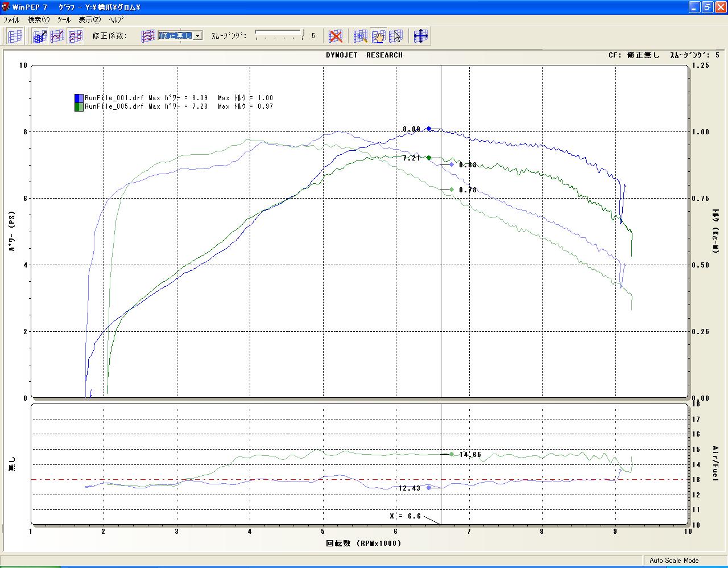Click the 0.78 torque data marker
Image resolution: width=728 pixels, height=568 pixels.
[452, 190]
